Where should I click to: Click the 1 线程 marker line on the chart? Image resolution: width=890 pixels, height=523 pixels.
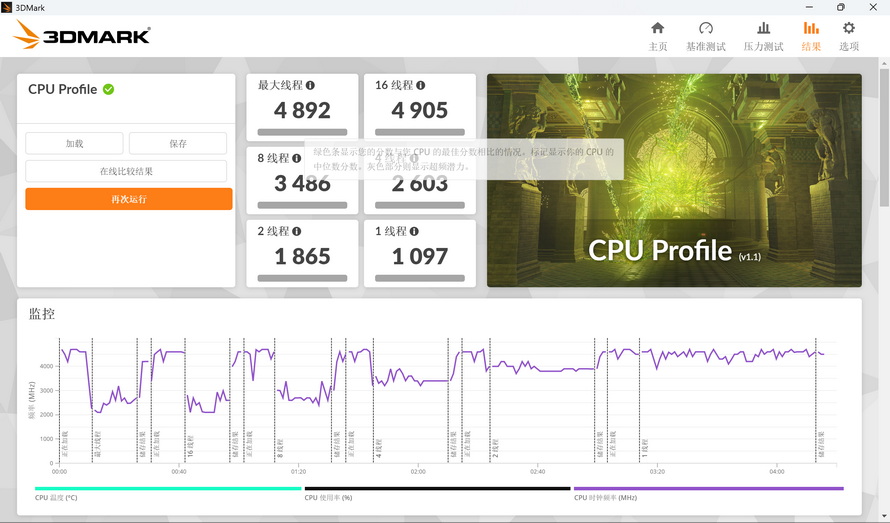click(640, 400)
